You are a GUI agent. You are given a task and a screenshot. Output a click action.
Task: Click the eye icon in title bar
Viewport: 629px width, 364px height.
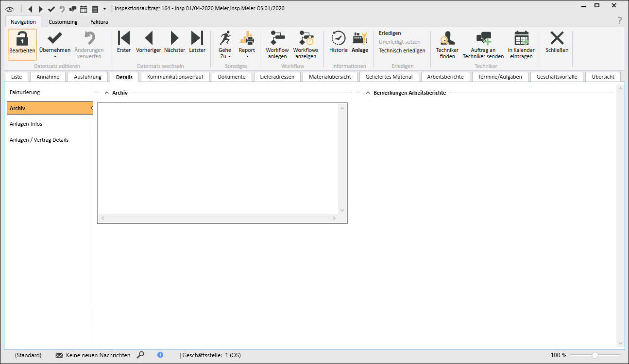pos(10,9)
